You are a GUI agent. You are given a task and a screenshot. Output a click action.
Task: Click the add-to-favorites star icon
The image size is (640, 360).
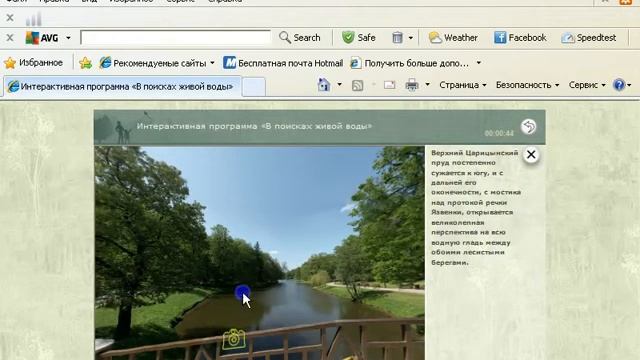pyautogui.click(x=85, y=63)
